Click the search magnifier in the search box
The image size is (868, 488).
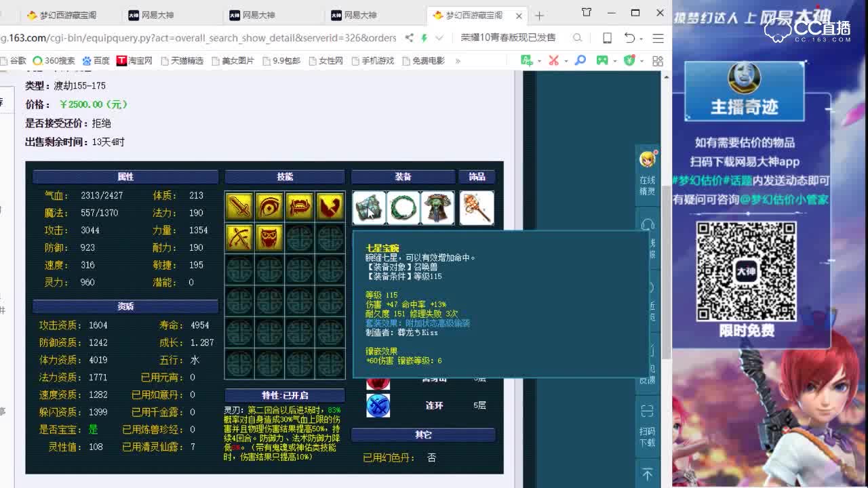pos(577,38)
